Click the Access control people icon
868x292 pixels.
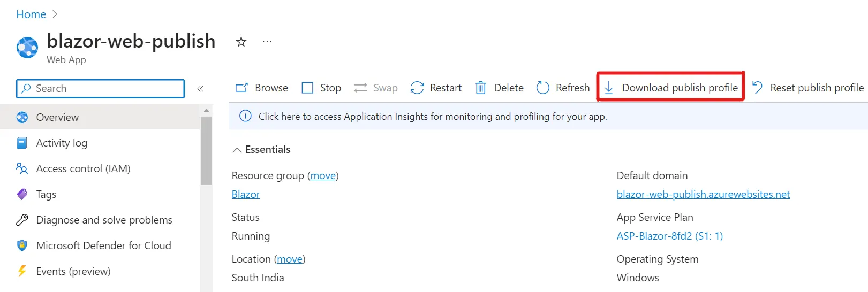tap(22, 168)
